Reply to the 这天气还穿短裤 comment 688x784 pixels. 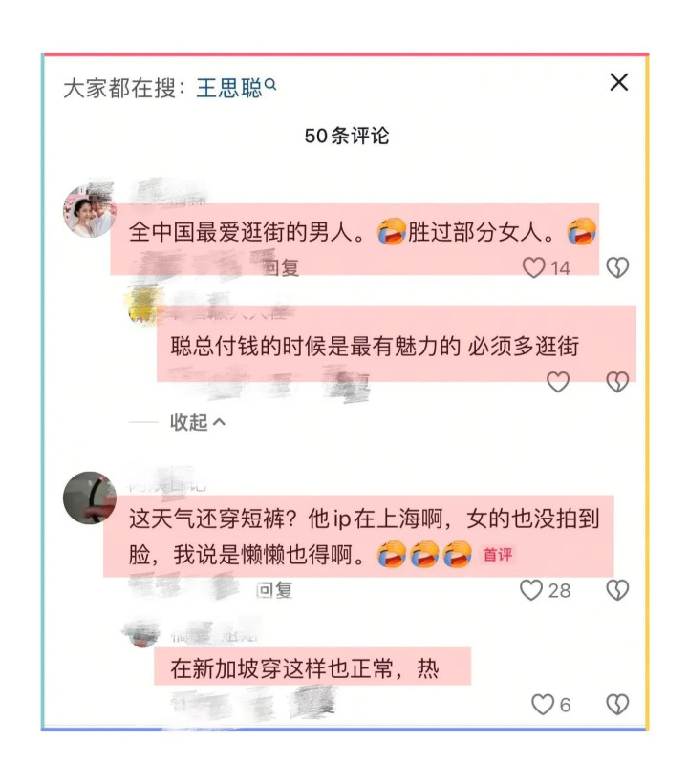click(x=274, y=590)
